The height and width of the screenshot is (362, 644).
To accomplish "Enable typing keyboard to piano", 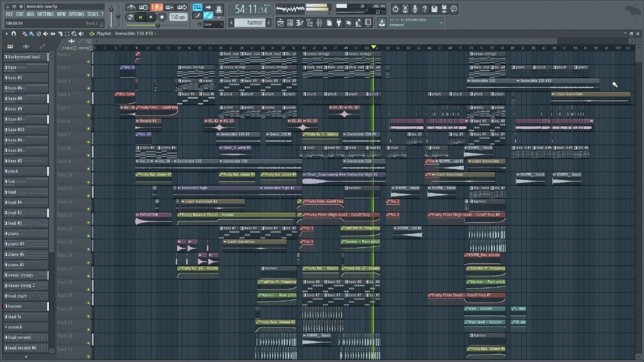I will [197, 7].
